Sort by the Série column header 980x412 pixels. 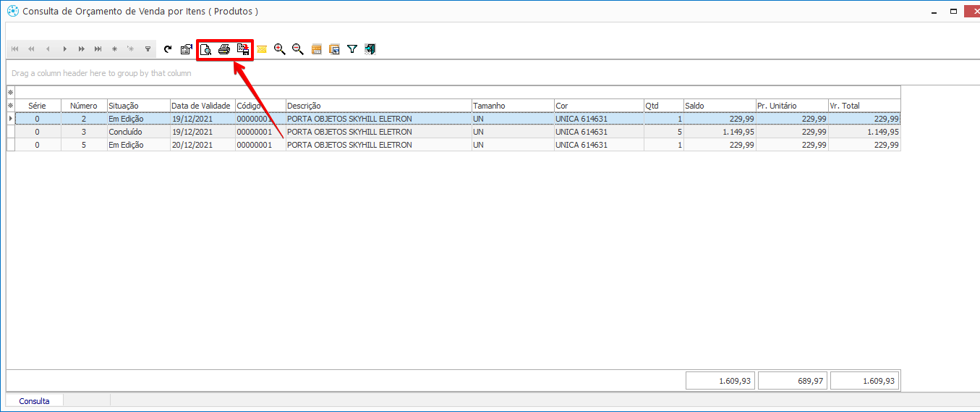(37, 106)
